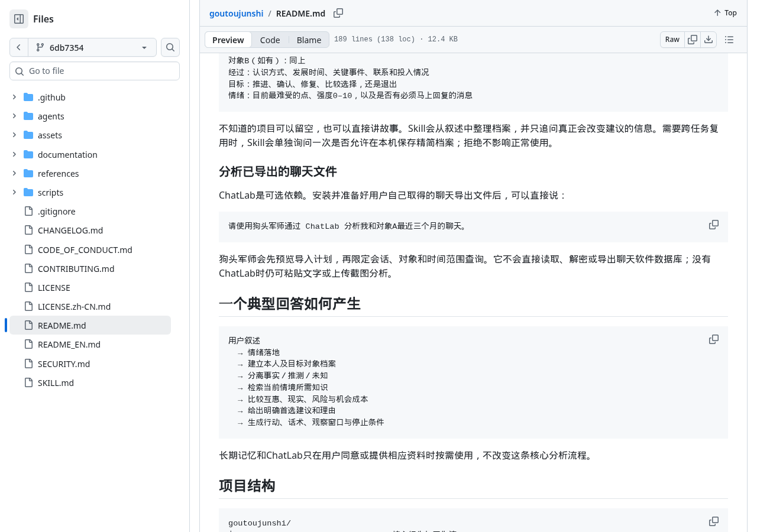Open the file search magnifier button
The height and width of the screenshot is (532, 757).
pyautogui.click(x=170, y=47)
